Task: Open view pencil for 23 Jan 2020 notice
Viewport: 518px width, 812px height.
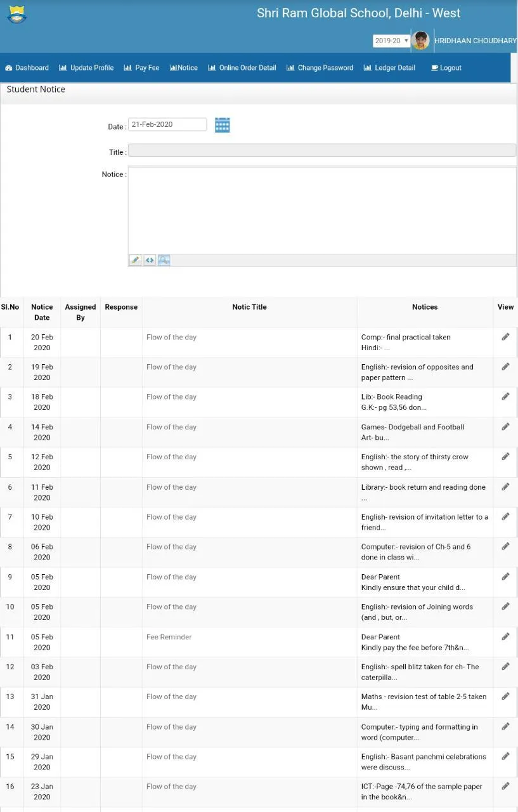Action: [x=505, y=786]
